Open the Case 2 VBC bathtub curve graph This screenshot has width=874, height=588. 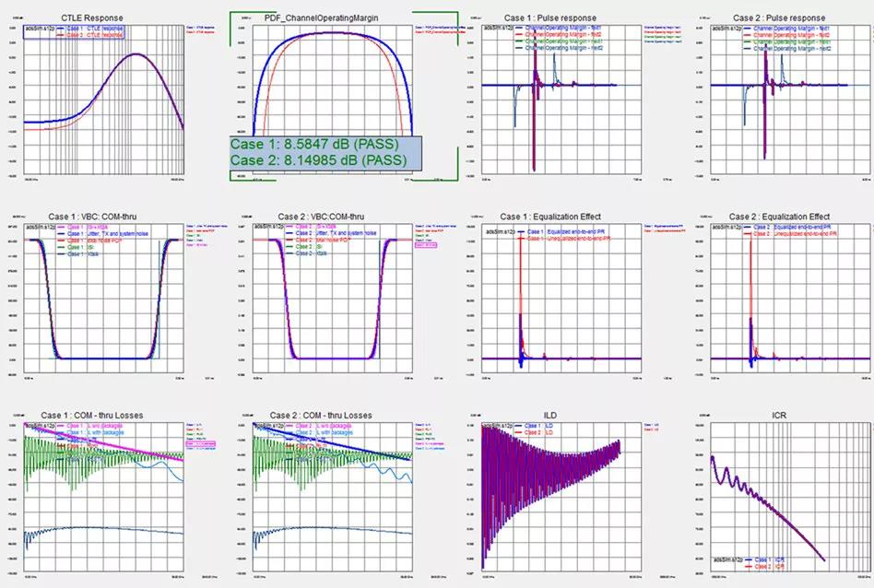(333, 299)
